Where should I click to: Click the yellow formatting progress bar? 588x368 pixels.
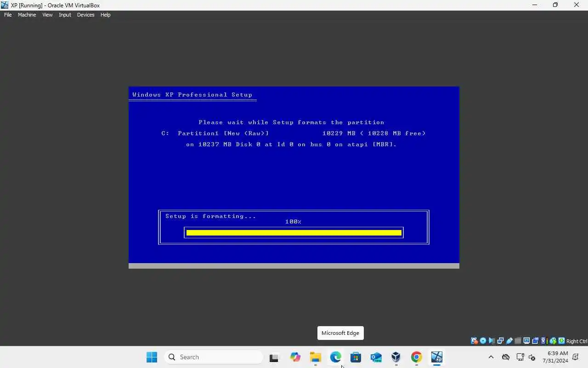[294, 233]
